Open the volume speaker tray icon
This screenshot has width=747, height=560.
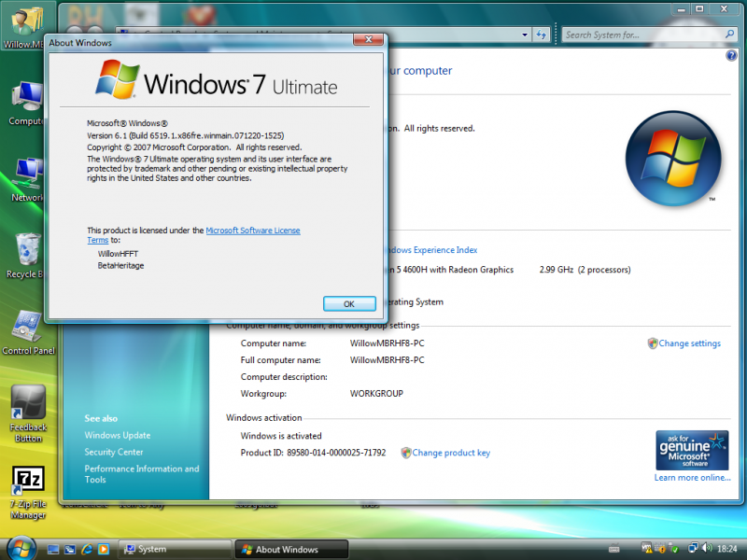coord(707,549)
